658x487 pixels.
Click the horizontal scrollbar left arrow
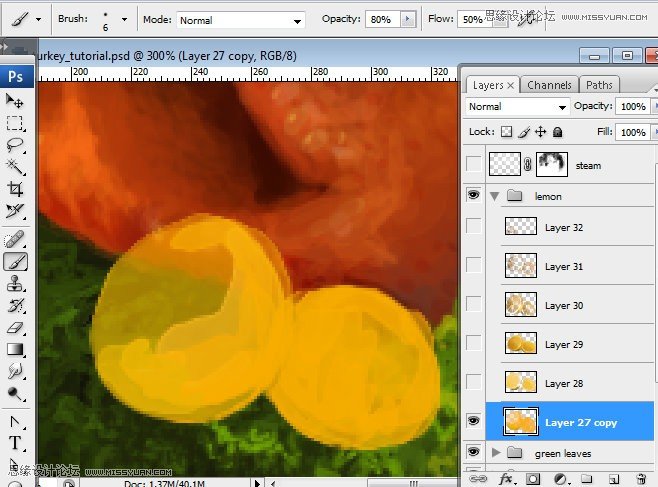273,483
